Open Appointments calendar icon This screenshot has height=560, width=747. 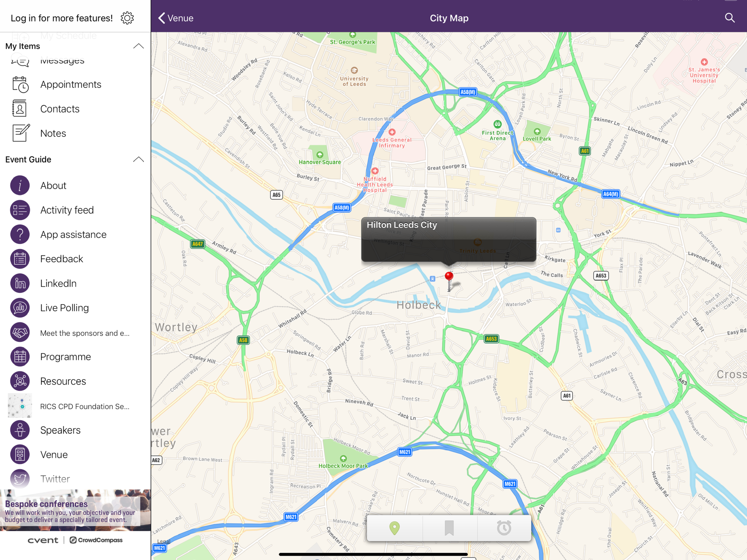pos(20,84)
